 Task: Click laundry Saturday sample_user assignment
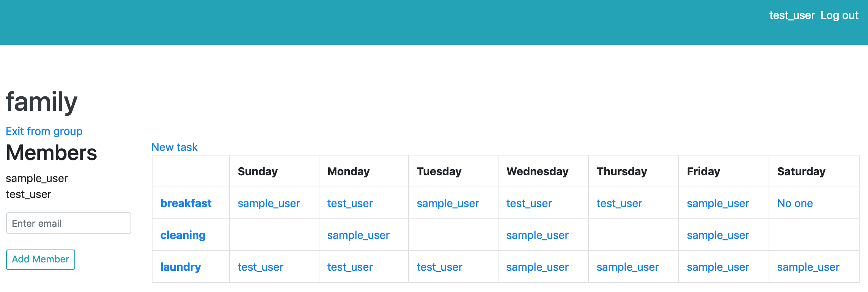pyautogui.click(x=808, y=267)
